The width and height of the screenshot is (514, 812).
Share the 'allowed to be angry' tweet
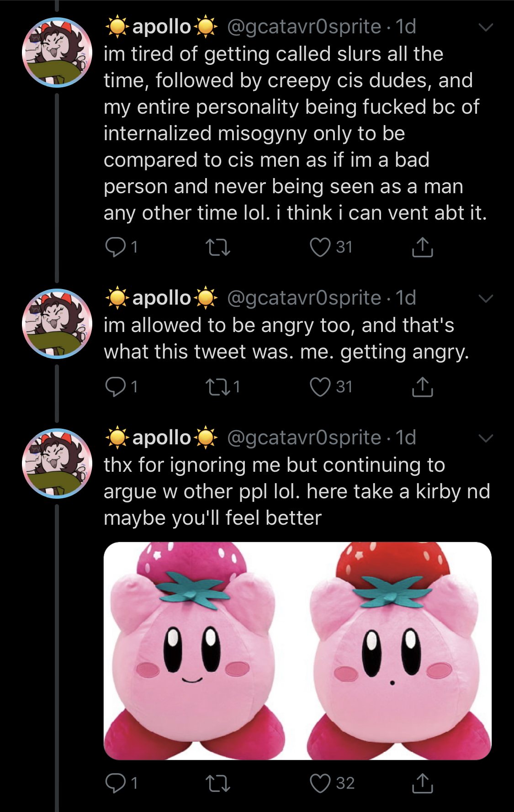tap(422, 387)
